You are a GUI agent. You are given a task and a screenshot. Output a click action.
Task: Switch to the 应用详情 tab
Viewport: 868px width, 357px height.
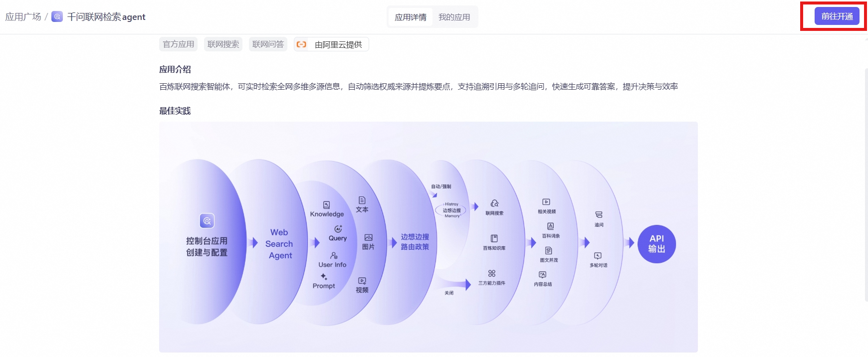[411, 17]
